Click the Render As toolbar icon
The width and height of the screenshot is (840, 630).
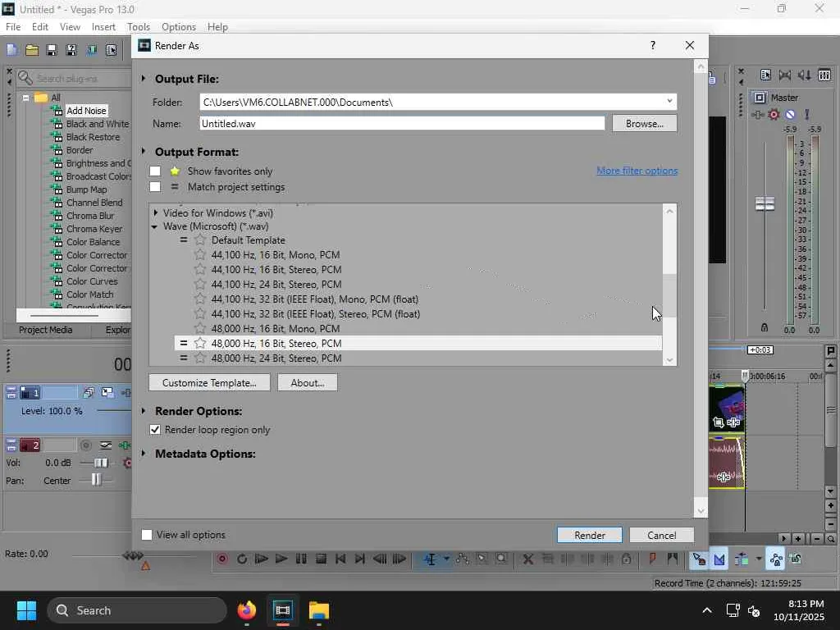[92, 50]
